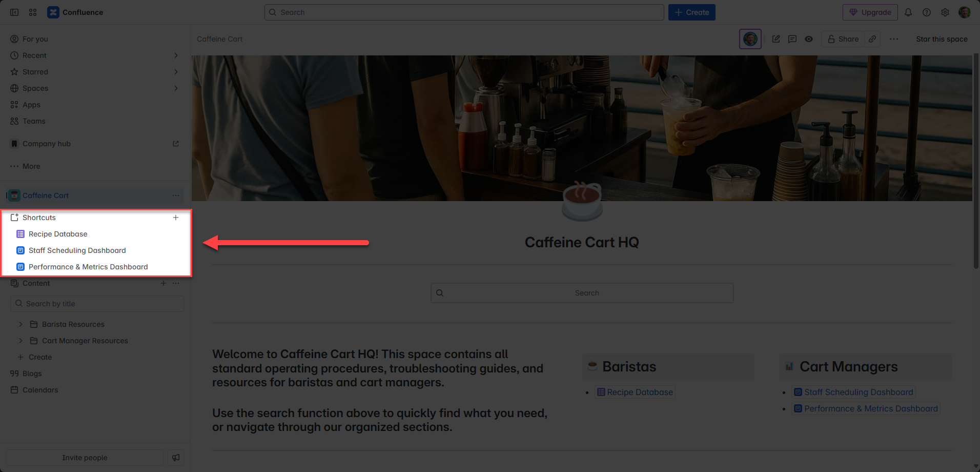Toggle watch with the eye icon
980x472 pixels.
click(809, 39)
